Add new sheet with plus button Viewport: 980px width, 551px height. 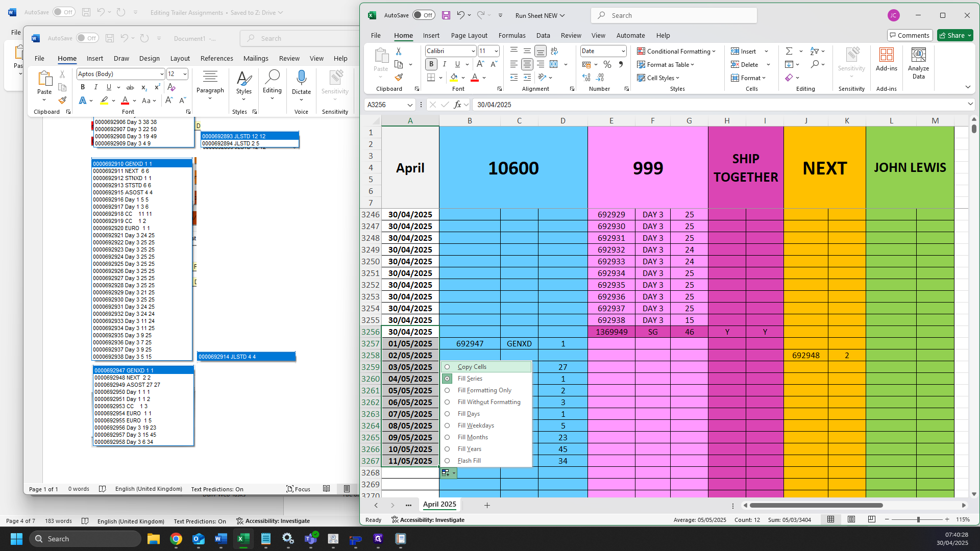[487, 505]
